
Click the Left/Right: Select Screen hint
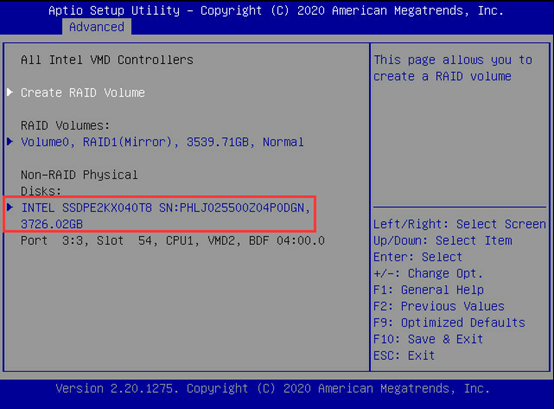[x=460, y=224]
